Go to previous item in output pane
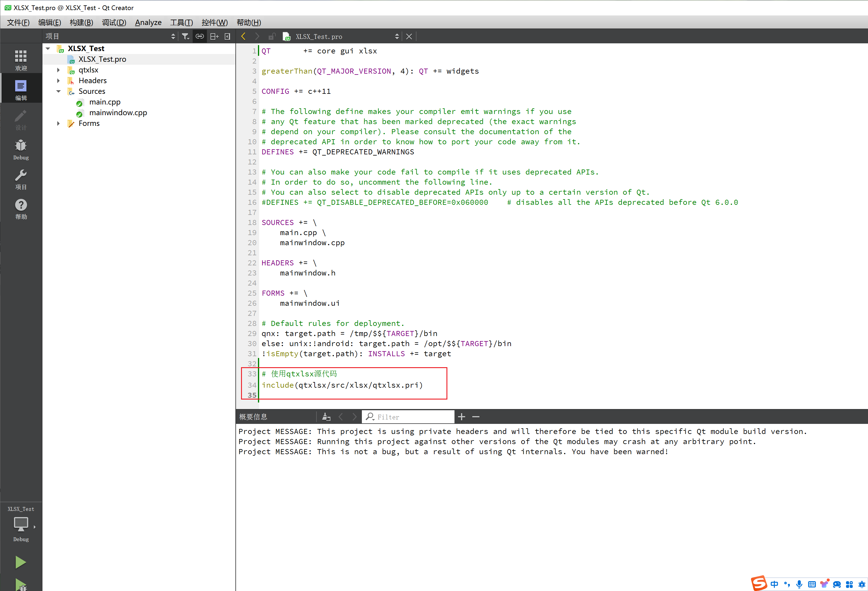The width and height of the screenshot is (868, 591). tap(340, 417)
